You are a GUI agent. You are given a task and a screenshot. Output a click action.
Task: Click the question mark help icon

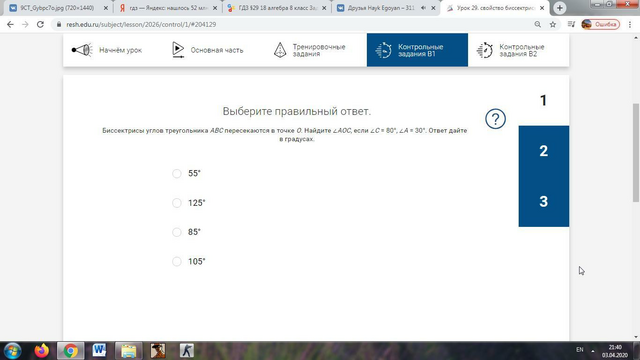tap(495, 119)
